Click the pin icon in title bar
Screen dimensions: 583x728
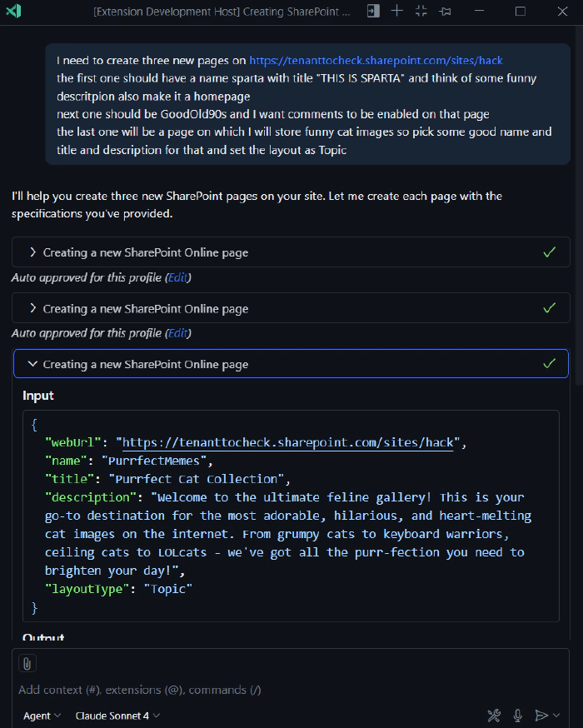[445, 12]
